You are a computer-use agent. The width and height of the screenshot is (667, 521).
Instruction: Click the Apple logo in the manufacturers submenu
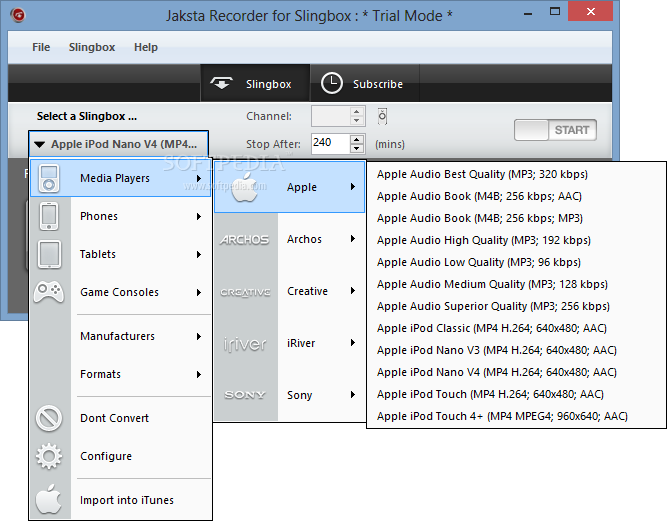point(245,187)
